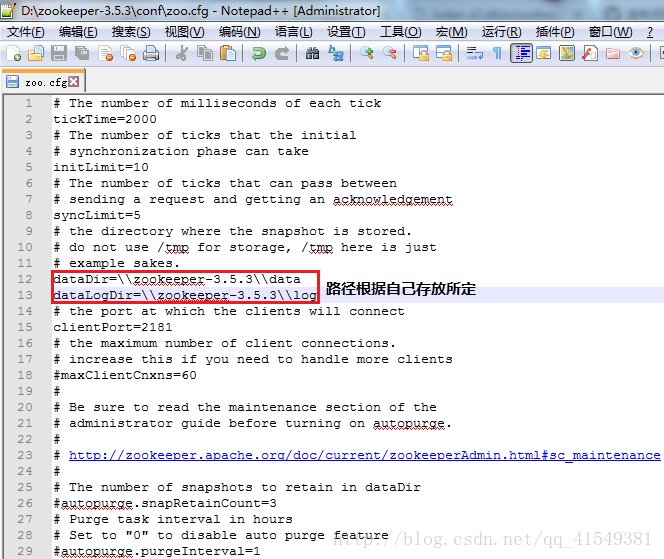Click the underlined word acknowledgement
The image size is (664, 559).
(393, 199)
